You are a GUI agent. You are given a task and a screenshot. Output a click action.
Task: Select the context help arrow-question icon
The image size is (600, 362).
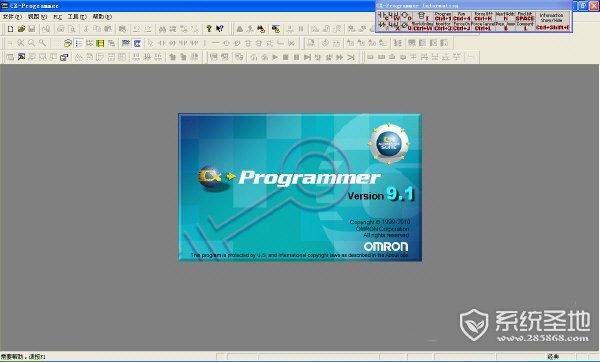point(220,29)
